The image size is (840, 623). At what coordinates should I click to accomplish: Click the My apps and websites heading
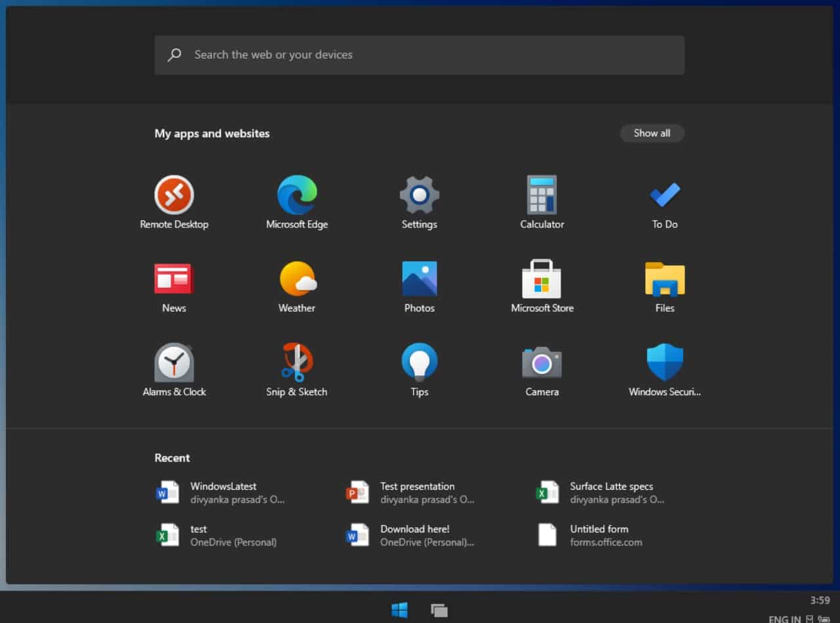pyautogui.click(x=212, y=133)
